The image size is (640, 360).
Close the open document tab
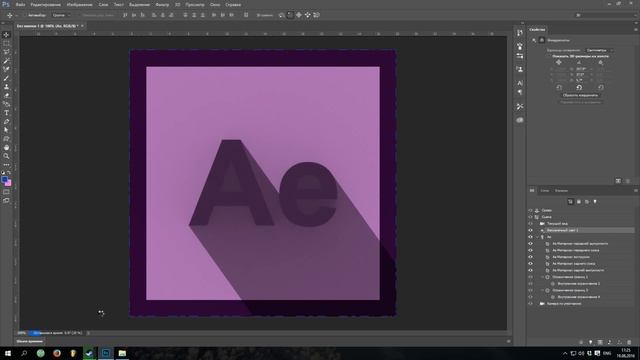[x=82, y=26]
